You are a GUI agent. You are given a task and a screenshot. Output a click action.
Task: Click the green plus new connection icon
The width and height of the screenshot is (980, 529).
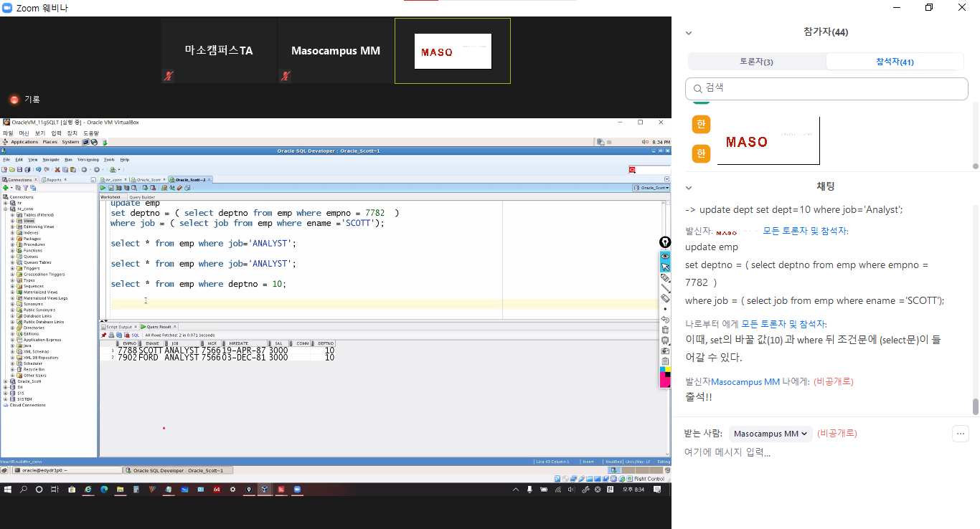6,188
